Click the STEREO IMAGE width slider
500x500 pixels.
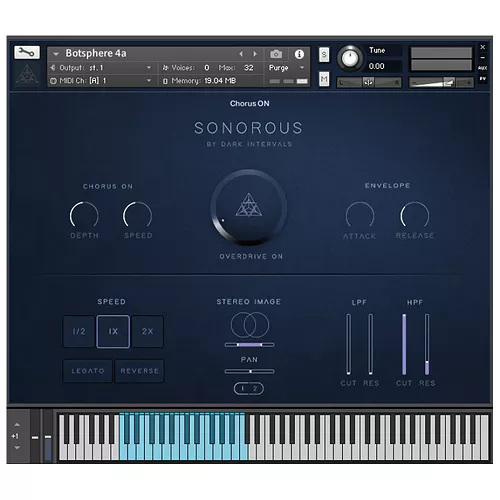tap(249, 345)
